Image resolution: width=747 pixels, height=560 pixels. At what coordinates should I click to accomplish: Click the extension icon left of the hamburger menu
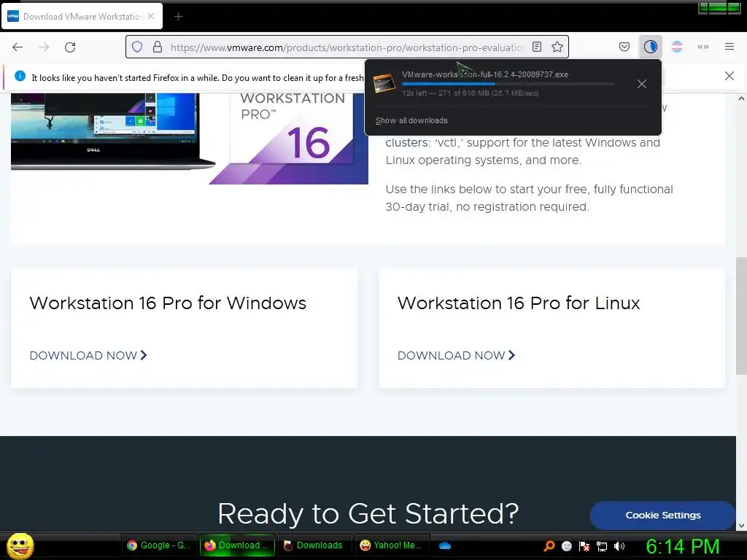[703, 47]
